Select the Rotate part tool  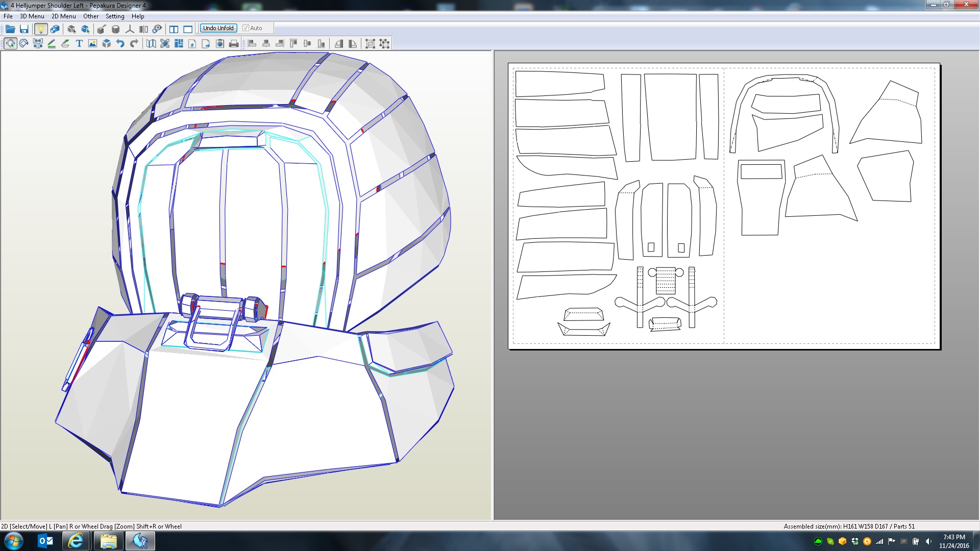click(23, 44)
